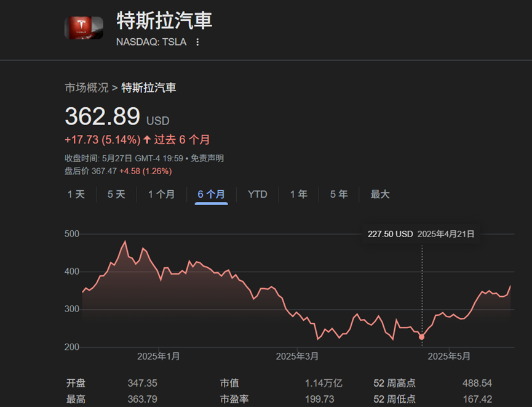Show the YTD chart range
This screenshot has height=407, width=532.
click(258, 195)
